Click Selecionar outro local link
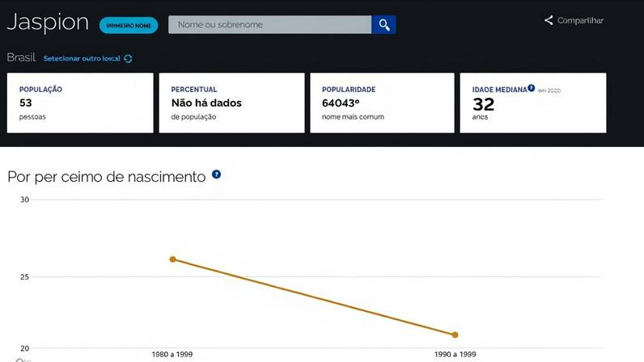The width and height of the screenshot is (644, 362). coord(82,59)
